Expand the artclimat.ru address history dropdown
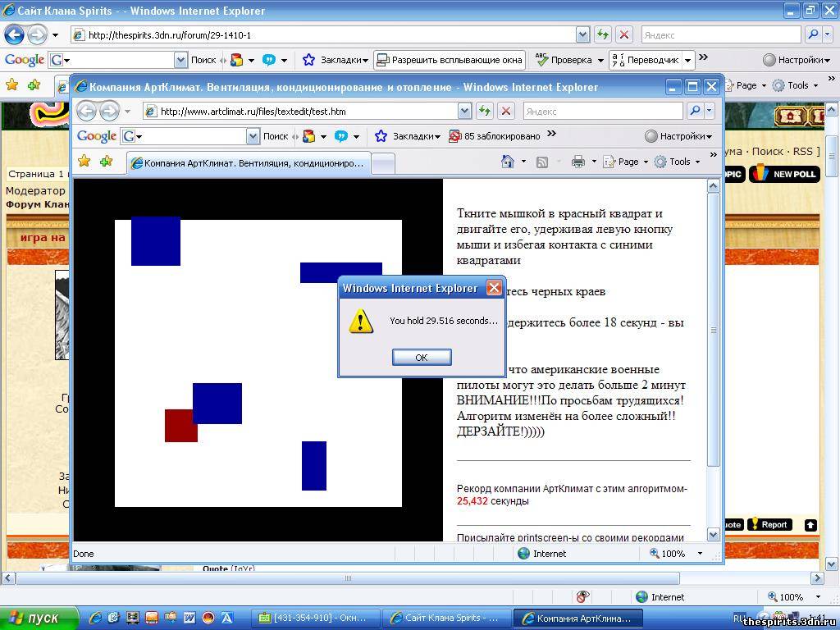The image size is (840, 630). 464,112
